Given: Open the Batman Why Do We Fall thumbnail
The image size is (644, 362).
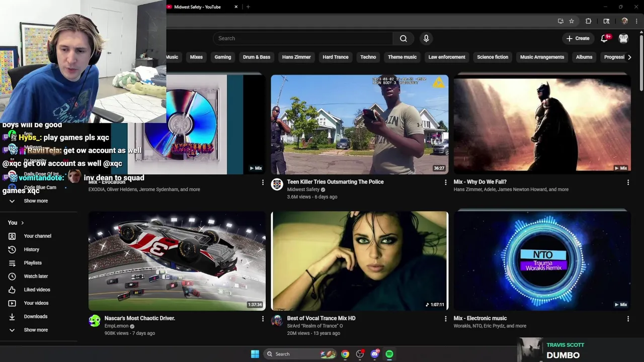Looking at the screenshot, I should click(x=542, y=125).
